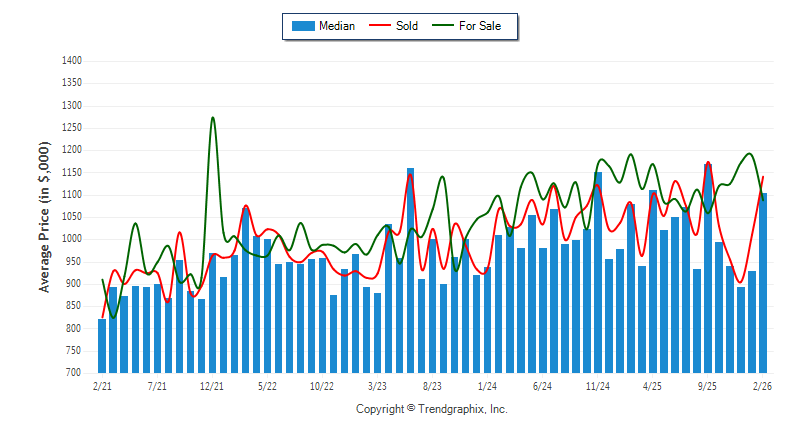The width and height of the screenshot is (800, 434).
Task: Select the 12/21 x-axis label
Action: [212, 385]
